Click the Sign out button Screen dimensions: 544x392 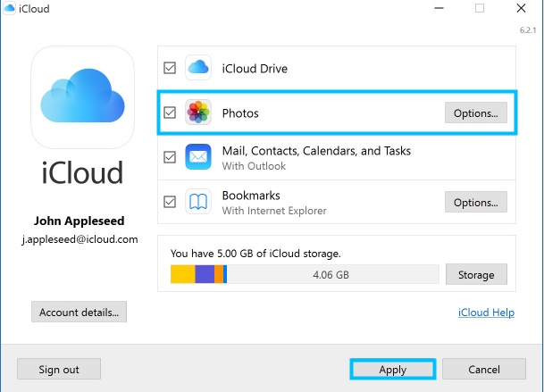(x=59, y=369)
